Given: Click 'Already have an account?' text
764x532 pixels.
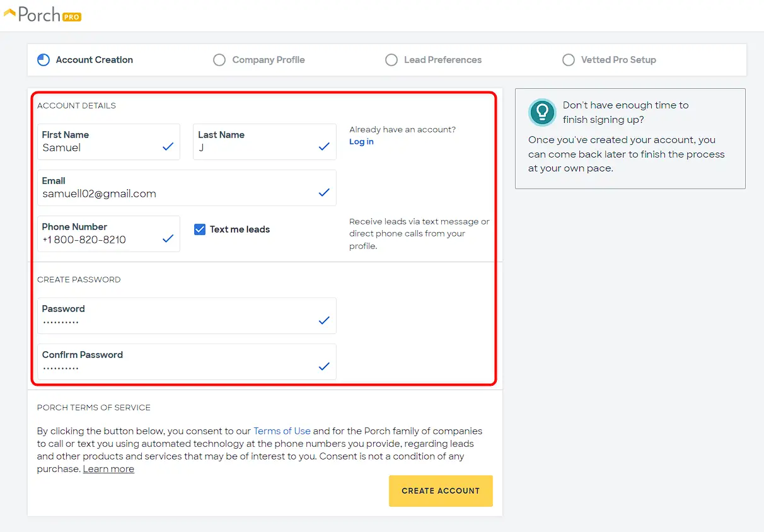Looking at the screenshot, I should [402, 130].
